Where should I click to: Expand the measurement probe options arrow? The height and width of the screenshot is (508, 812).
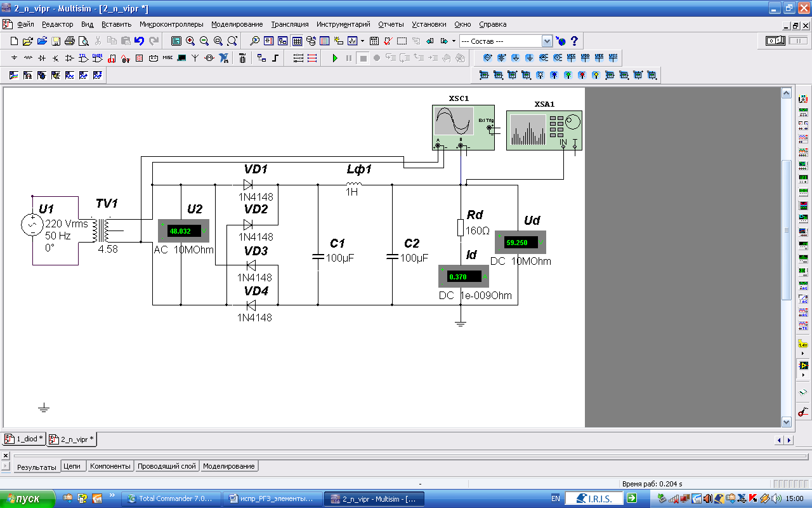[803, 354]
